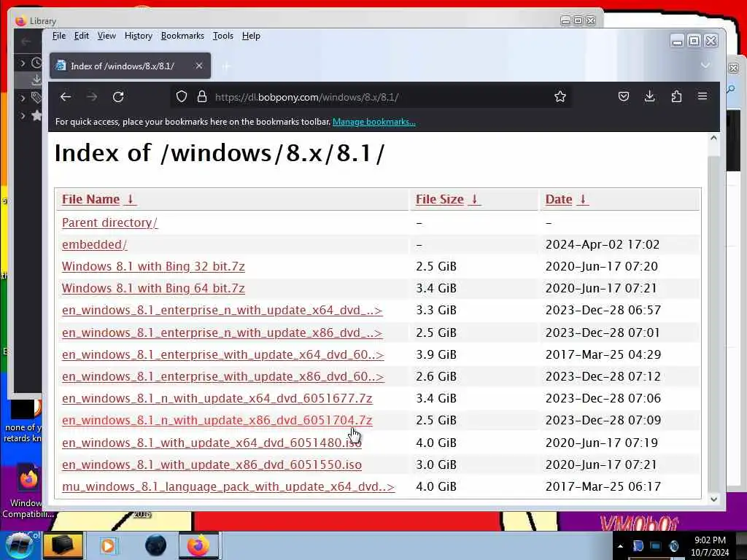747x560 pixels.
Task: Go back to the previous page
Action: (x=66, y=97)
